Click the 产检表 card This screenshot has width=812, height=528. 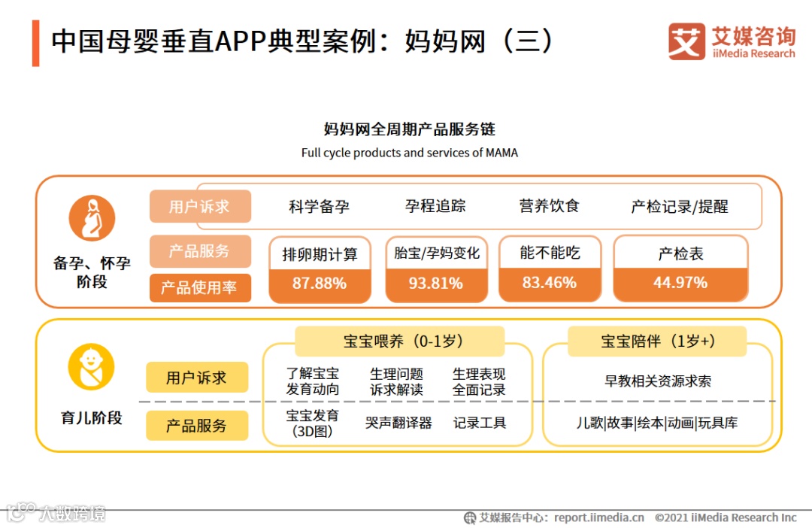680,269
